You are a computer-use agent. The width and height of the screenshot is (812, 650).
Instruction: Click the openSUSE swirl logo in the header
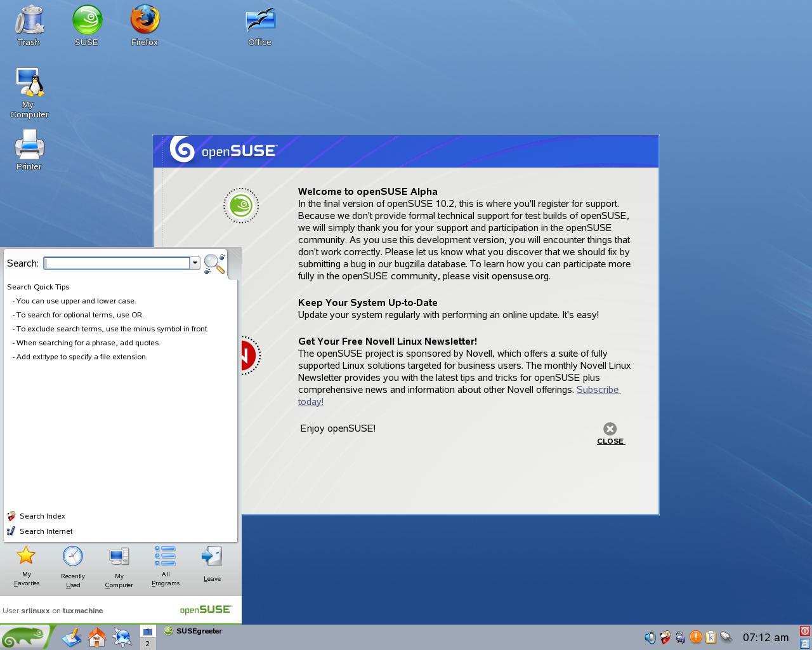182,150
